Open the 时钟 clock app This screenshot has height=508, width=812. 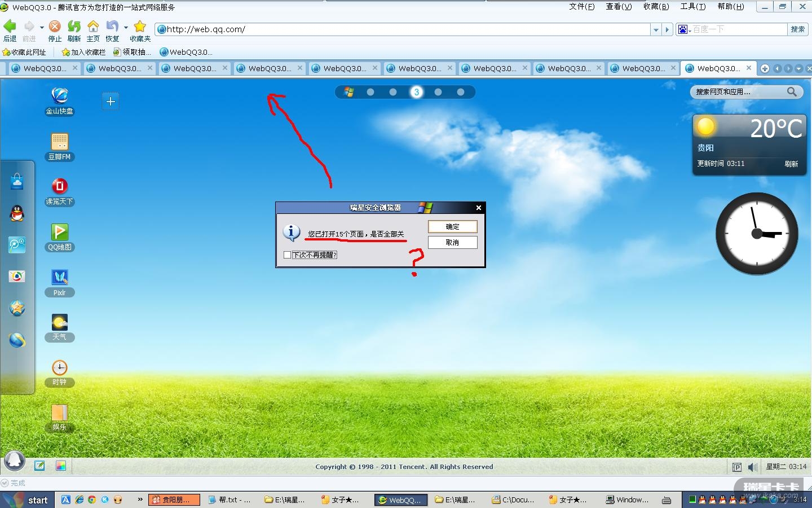point(59,372)
